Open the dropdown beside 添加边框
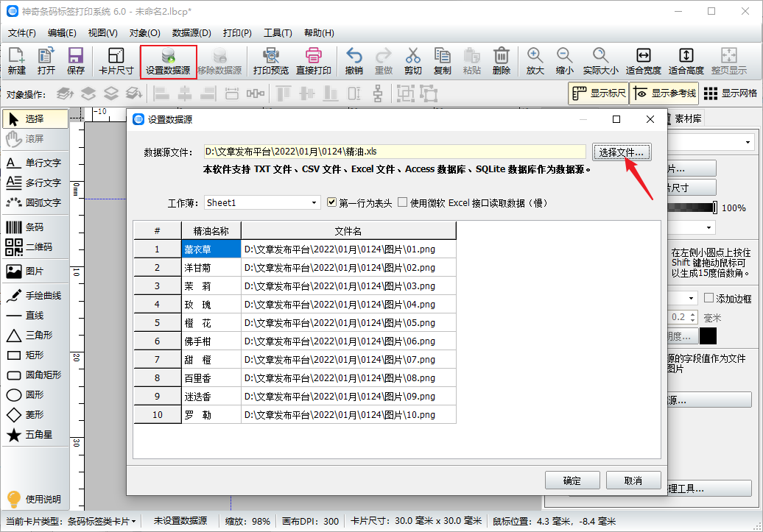The width and height of the screenshot is (763, 532). tap(691, 298)
